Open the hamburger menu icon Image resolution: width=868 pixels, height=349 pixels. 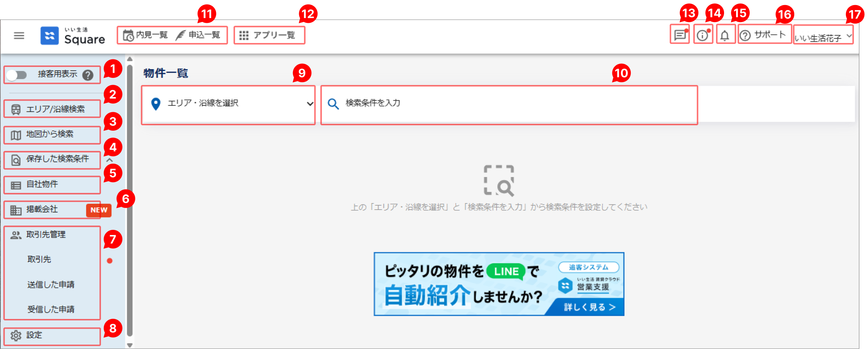(x=19, y=35)
